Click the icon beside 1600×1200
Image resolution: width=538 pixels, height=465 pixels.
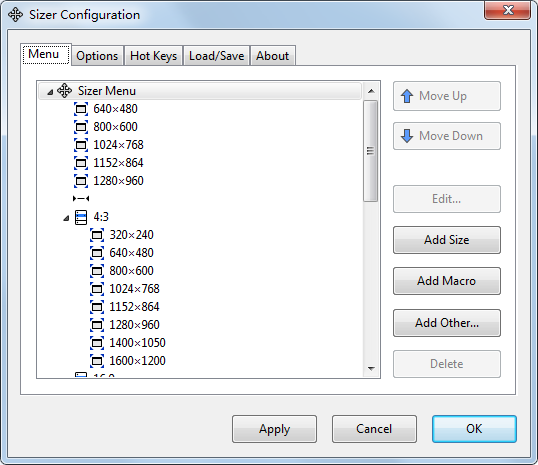tap(97, 361)
